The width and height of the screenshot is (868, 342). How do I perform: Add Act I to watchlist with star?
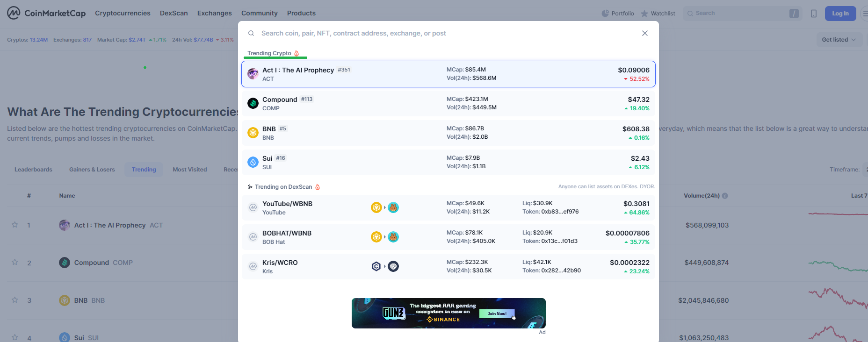pyautogui.click(x=15, y=225)
